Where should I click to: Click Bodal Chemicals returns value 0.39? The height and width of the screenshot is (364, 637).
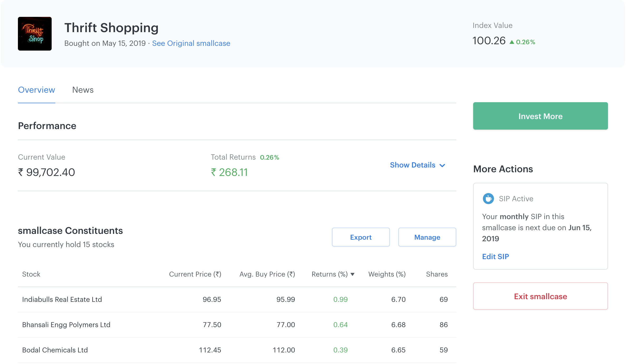point(340,350)
